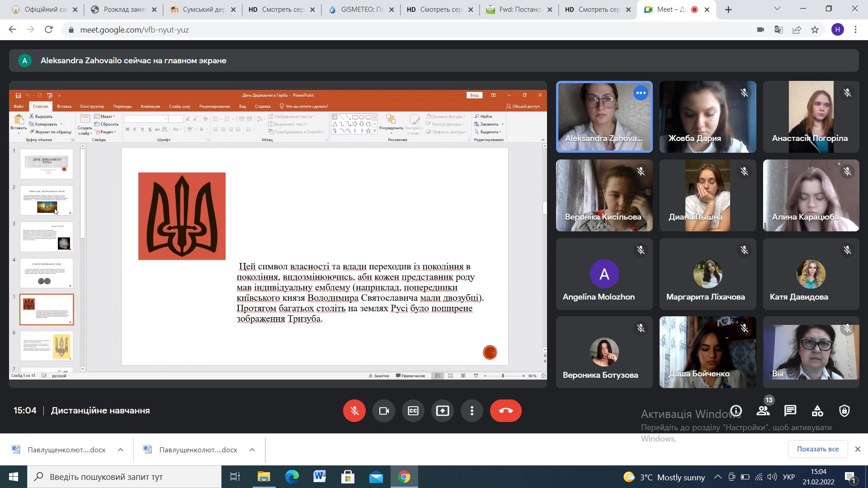868x488 pixels.
Task: Leave the call with red hang-up button
Action: click(506, 411)
